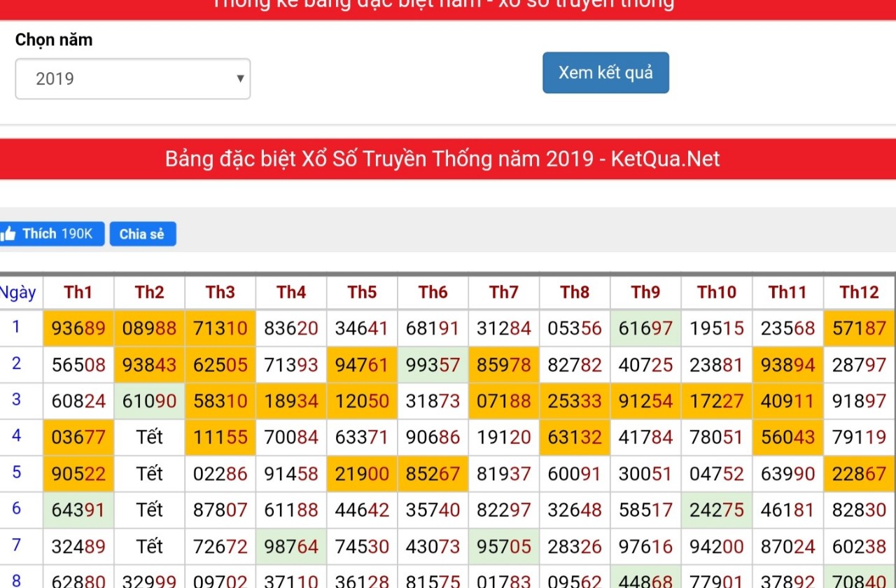Select the Th3 column header
The height and width of the screenshot is (588, 896).
pyautogui.click(x=220, y=292)
